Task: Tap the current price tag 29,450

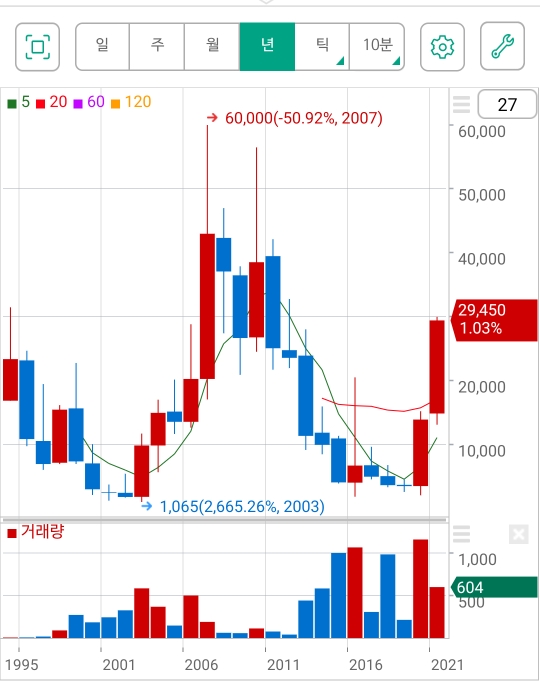Action: [494, 320]
